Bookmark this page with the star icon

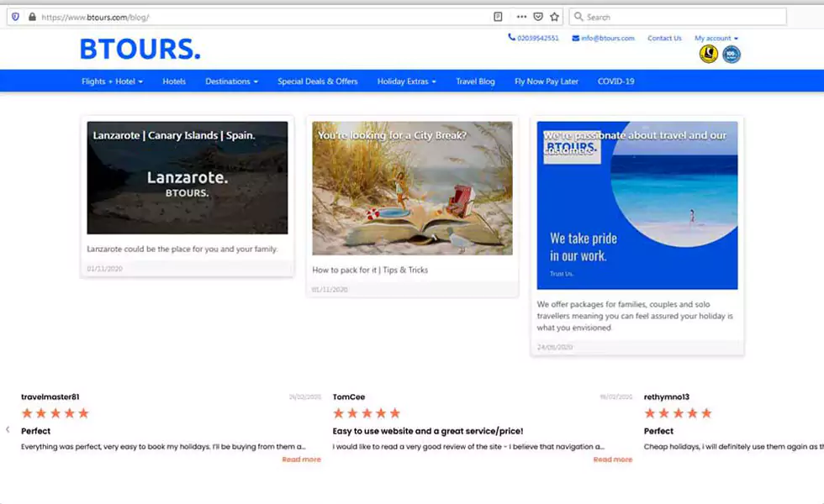point(554,17)
